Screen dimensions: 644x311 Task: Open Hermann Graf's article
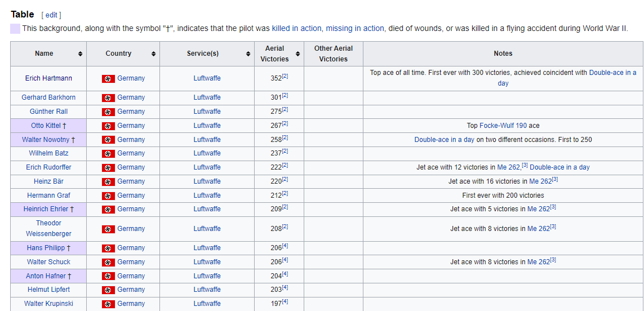point(48,195)
